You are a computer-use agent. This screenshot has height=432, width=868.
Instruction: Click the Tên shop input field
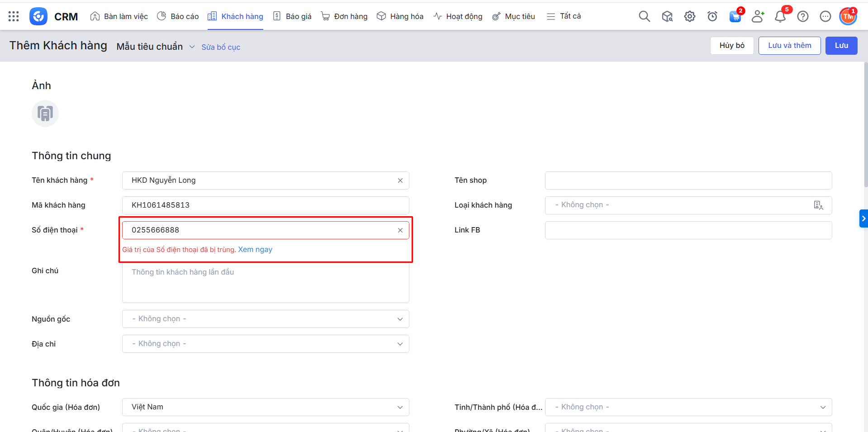pyautogui.click(x=688, y=180)
